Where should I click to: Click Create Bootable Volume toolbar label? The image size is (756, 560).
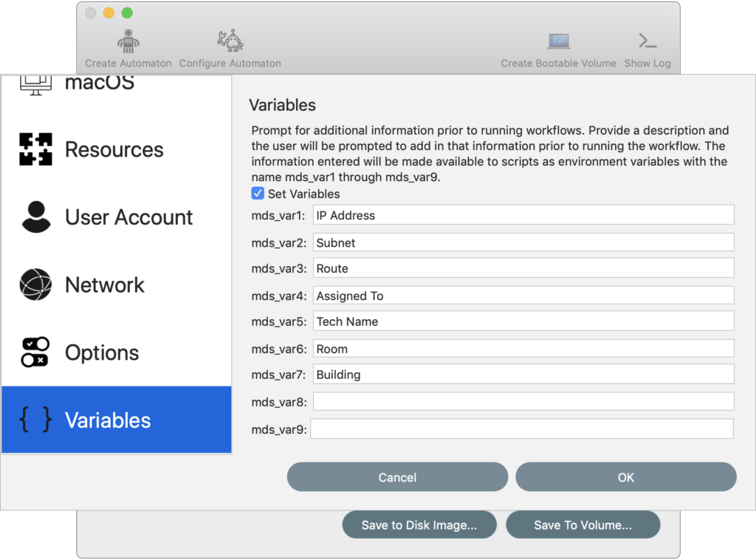(559, 64)
